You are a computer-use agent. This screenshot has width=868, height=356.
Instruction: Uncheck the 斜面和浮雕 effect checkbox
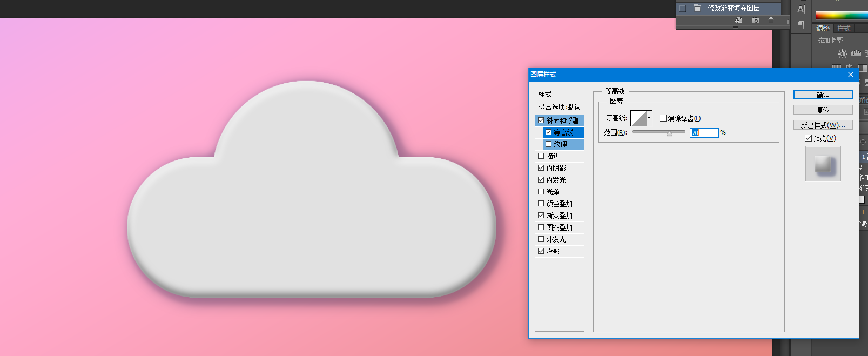pyautogui.click(x=541, y=120)
